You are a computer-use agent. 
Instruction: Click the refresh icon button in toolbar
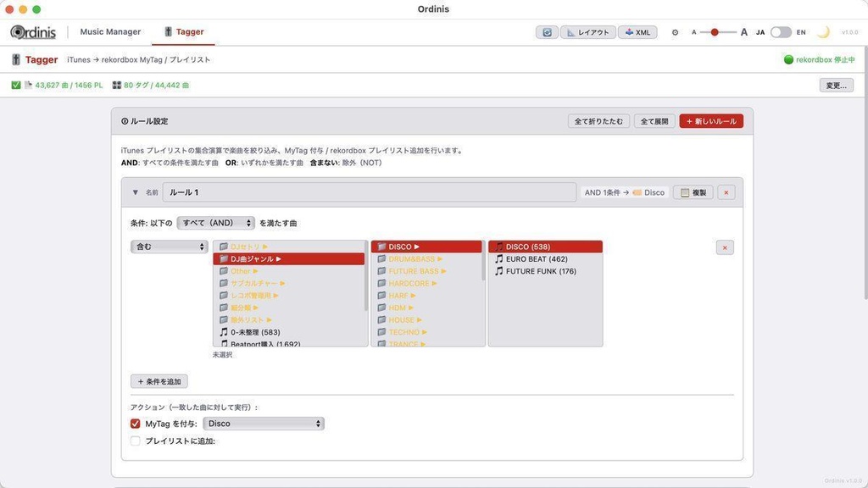(x=547, y=32)
